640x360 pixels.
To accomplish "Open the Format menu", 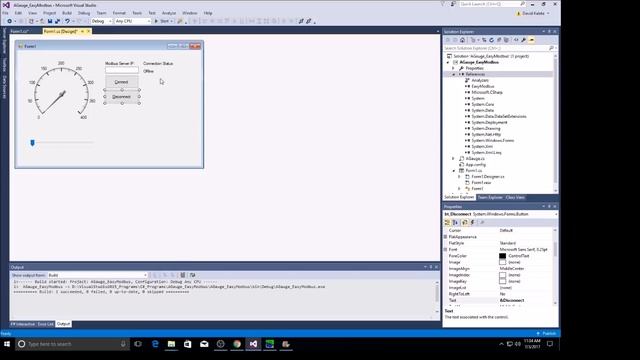I will click(119, 13).
